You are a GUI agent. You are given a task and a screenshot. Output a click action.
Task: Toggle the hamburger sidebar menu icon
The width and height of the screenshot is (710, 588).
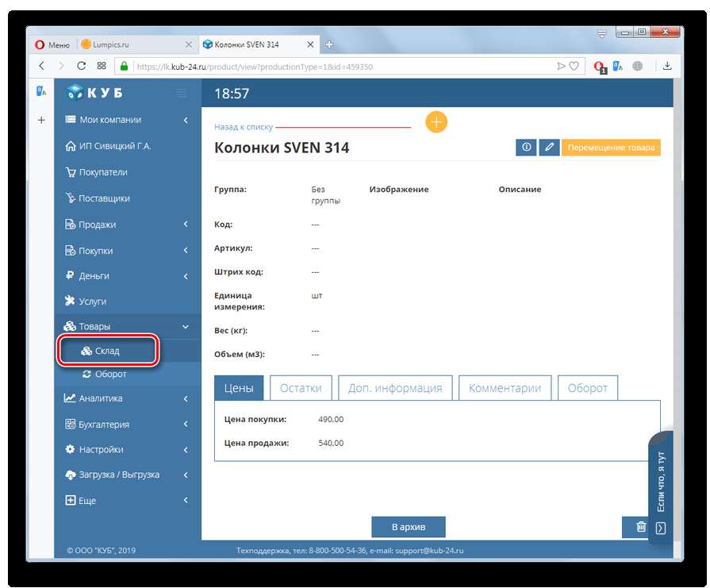pos(182,94)
